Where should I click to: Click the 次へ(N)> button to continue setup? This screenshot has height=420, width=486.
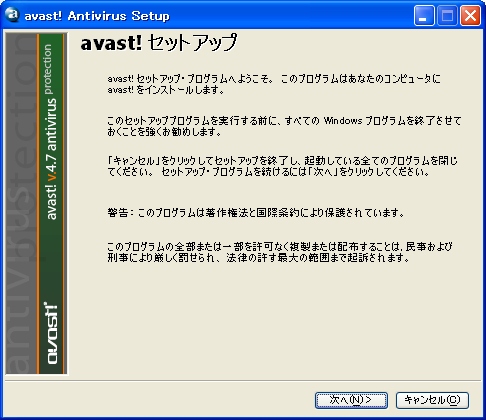click(x=351, y=400)
